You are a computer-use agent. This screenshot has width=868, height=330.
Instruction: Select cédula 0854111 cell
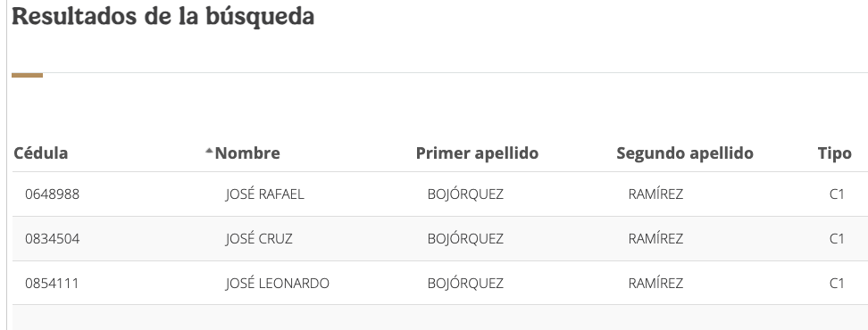point(52,283)
